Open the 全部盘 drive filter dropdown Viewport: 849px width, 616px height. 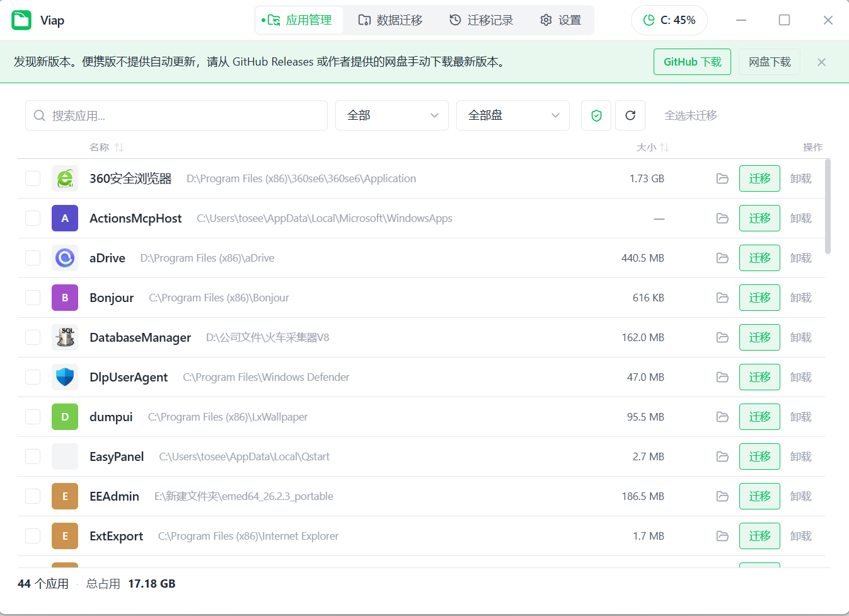[x=513, y=115]
